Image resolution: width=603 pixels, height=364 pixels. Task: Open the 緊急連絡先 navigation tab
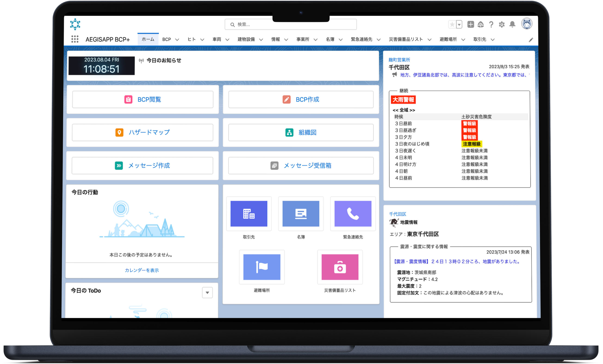point(361,39)
